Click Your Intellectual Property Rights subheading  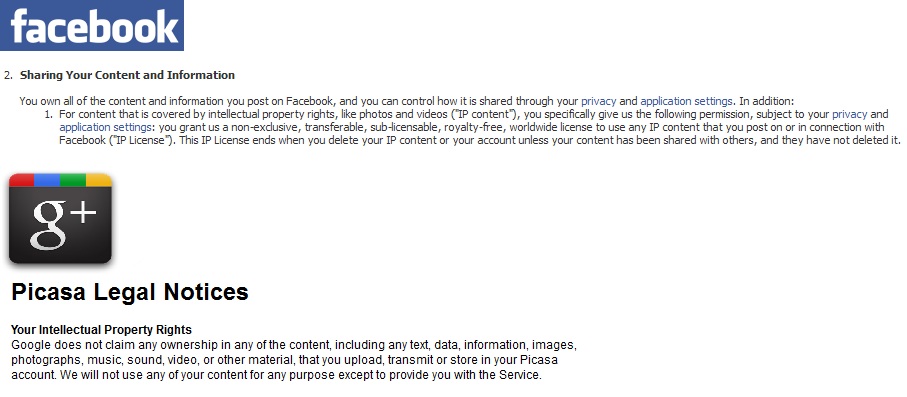point(101,330)
